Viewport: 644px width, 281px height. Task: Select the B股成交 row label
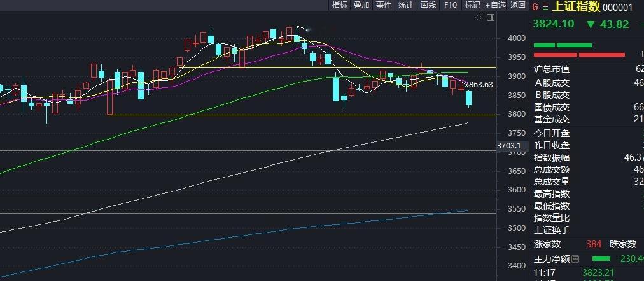[552, 95]
